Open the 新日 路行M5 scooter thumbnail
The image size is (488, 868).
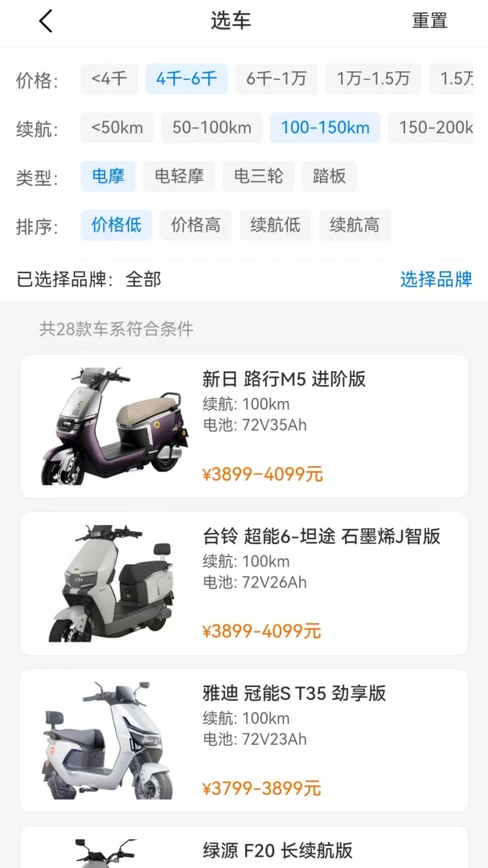[115, 426]
